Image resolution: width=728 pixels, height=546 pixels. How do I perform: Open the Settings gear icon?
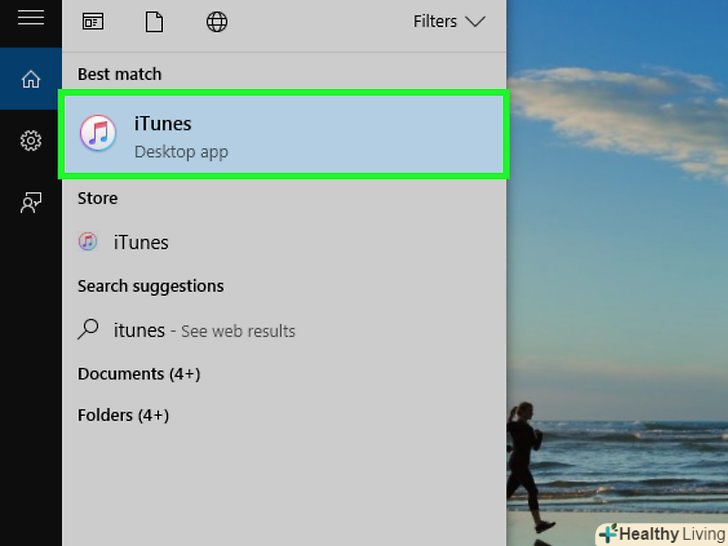[x=31, y=140]
